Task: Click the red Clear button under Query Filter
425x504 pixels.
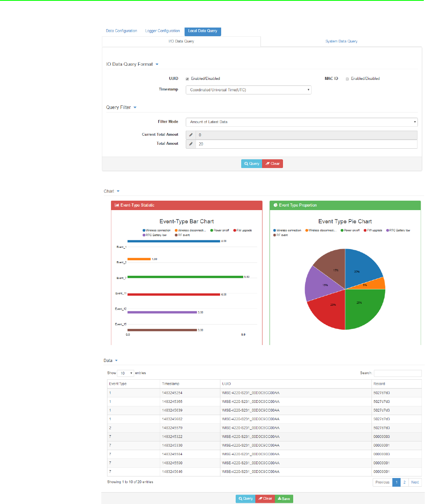Action: (272, 164)
